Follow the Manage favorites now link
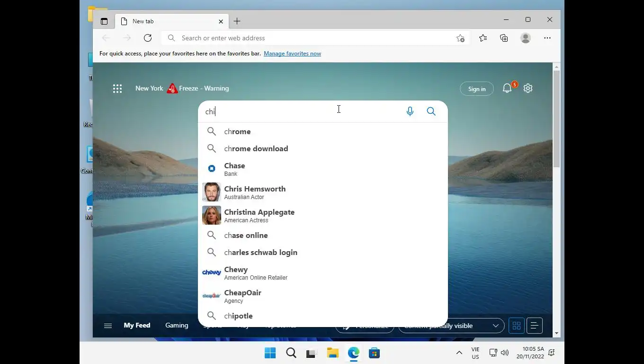The height and width of the screenshot is (364, 644). [x=292, y=54]
